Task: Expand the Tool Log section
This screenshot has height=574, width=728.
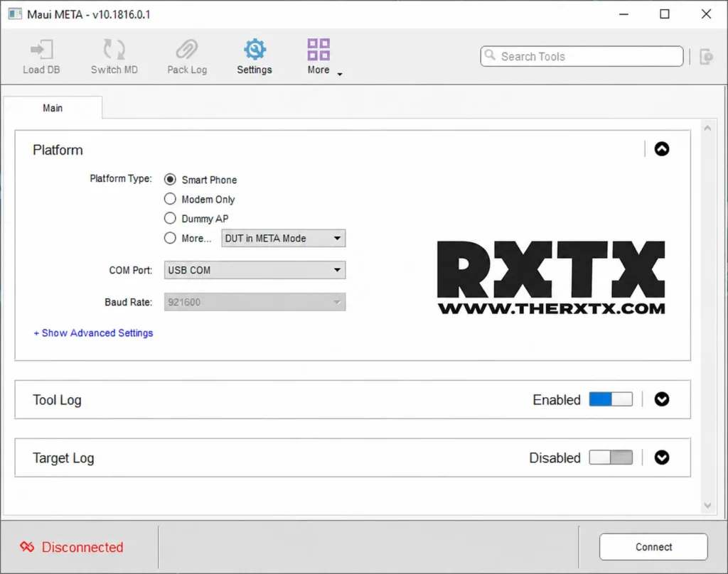Action: 662,399
